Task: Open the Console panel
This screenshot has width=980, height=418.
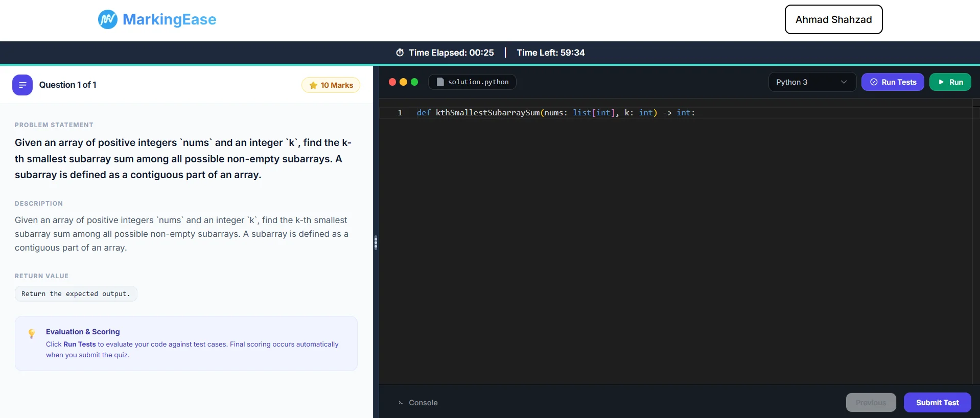Action: coord(418,403)
